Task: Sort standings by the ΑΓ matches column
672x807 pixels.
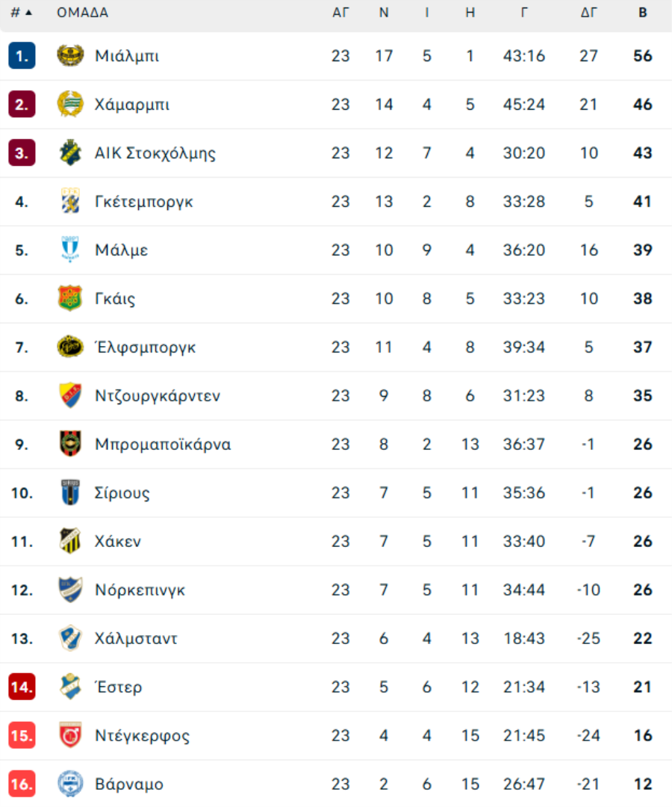Action: pyautogui.click(x=340, y=13)
